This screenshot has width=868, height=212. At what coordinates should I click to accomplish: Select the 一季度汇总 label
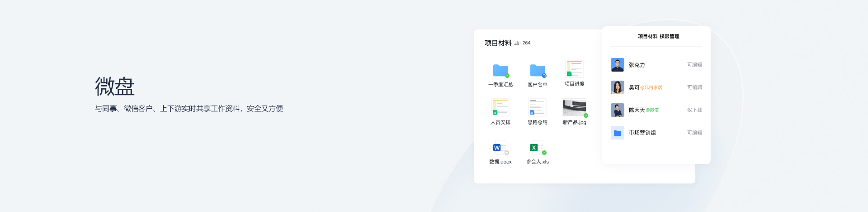[500, 85]
